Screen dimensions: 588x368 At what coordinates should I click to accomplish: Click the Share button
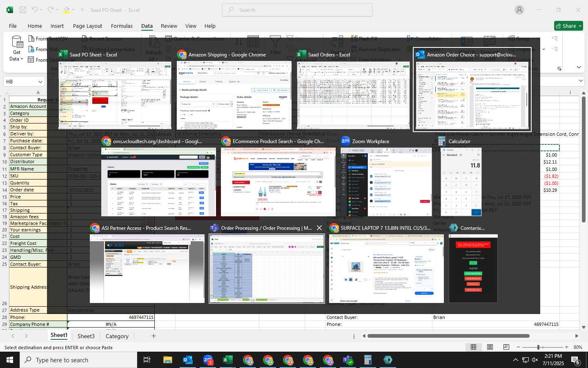(x=568, y=26)
